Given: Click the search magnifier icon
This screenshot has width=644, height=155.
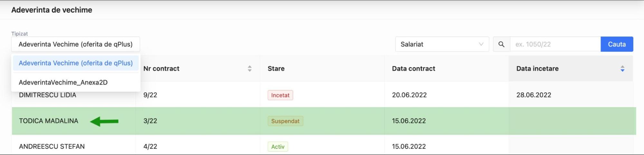Looking at the screenshot, I should coord(501,44).
